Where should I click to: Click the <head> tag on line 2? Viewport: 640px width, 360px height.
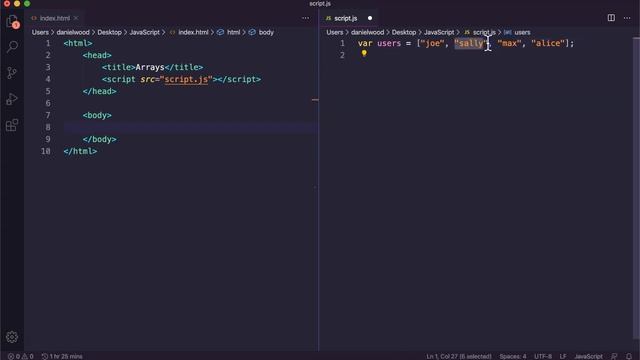[97, 55]
